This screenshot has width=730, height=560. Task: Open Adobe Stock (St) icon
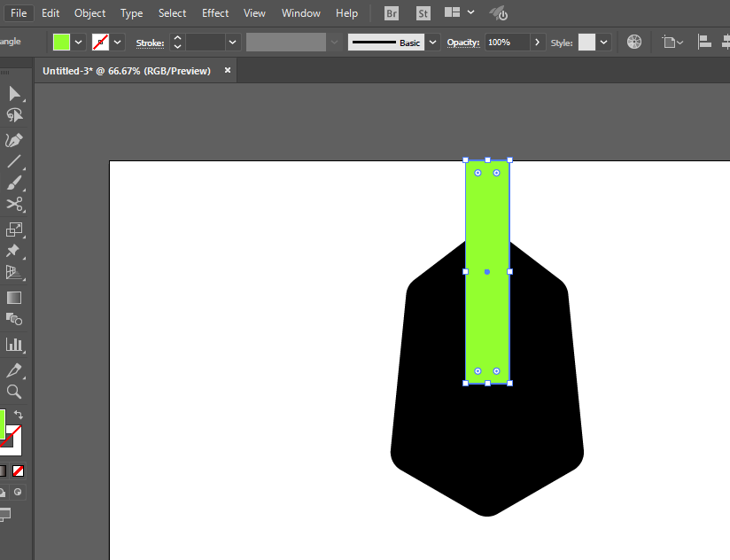(x=423, y=13)
